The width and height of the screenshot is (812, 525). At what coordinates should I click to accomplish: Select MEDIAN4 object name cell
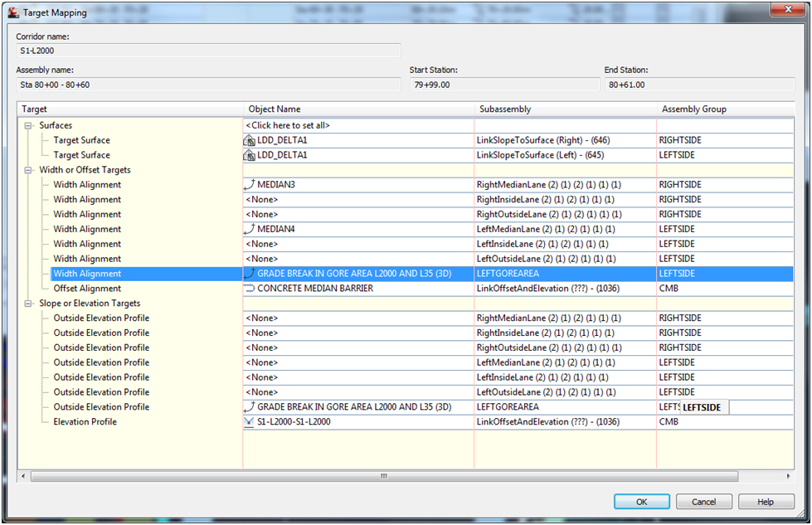click(x=358, y=230)
